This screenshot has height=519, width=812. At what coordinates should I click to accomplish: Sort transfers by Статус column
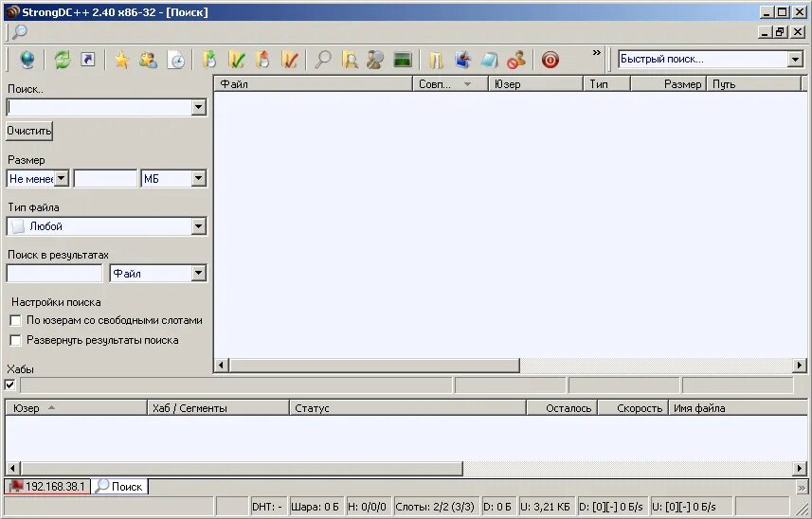pyautogui.click(x=408, y=408)
